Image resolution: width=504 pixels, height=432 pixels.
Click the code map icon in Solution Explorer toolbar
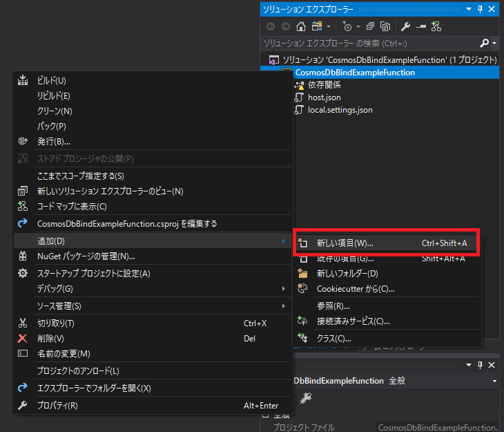click(x=436, y=26)
